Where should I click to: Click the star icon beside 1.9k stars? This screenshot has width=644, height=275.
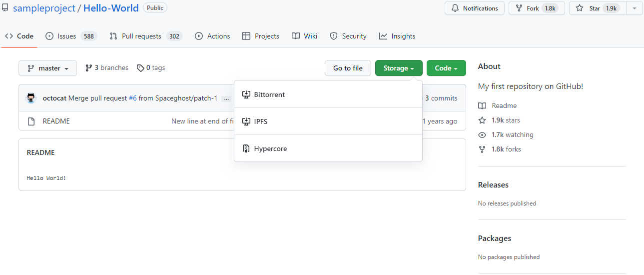482,120
